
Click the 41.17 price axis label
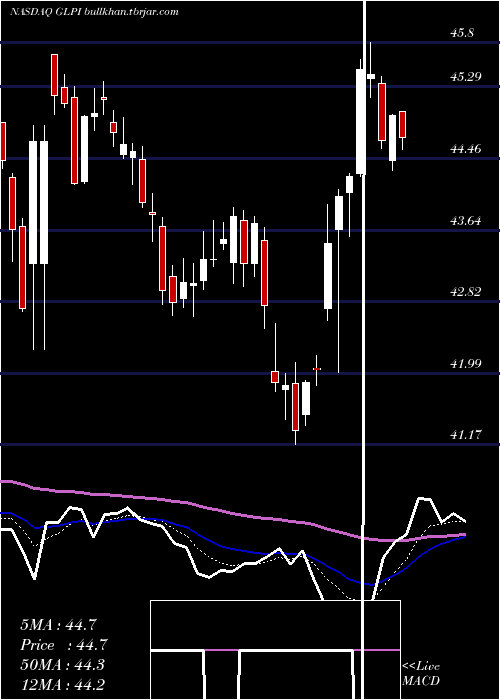click(x=466, y=434)
